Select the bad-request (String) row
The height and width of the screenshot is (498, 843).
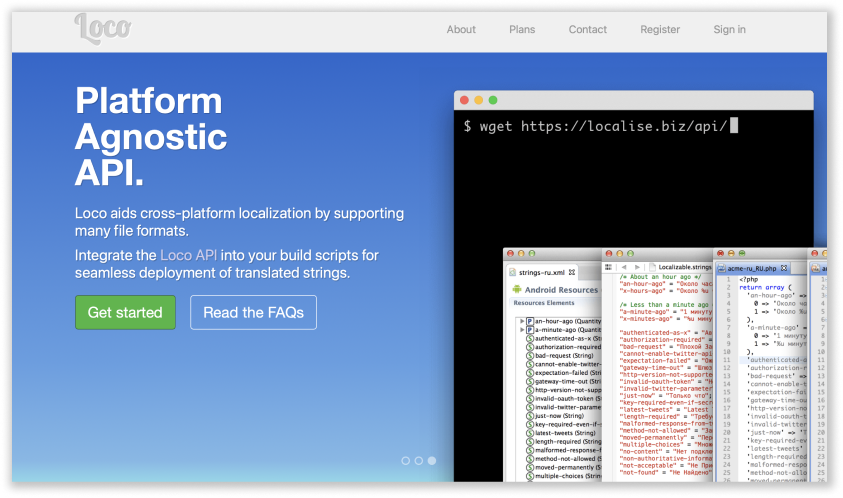click(x=560, y=355)
